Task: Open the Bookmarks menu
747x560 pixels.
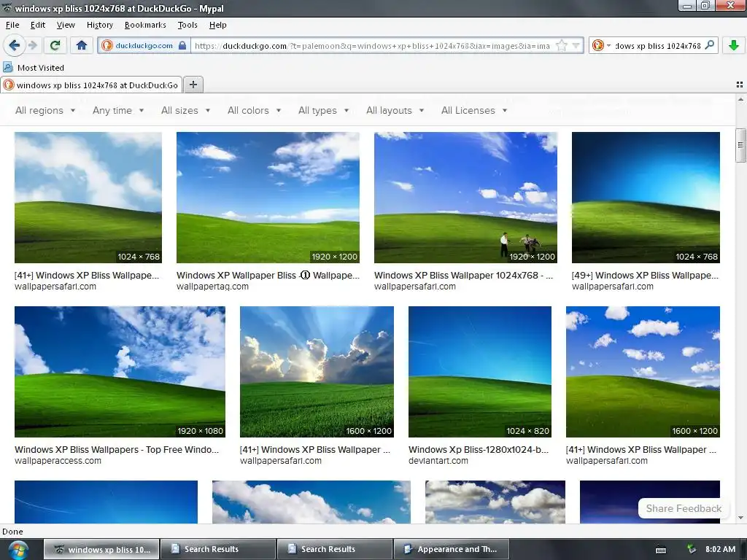Action: point(145,25)
